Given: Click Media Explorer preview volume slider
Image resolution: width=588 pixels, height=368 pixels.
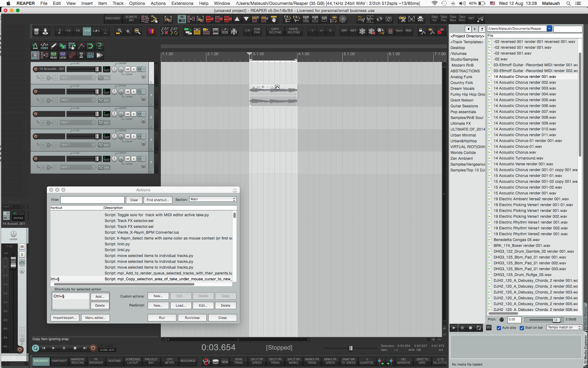Looking at the screenshot, I should click(557, 320).
